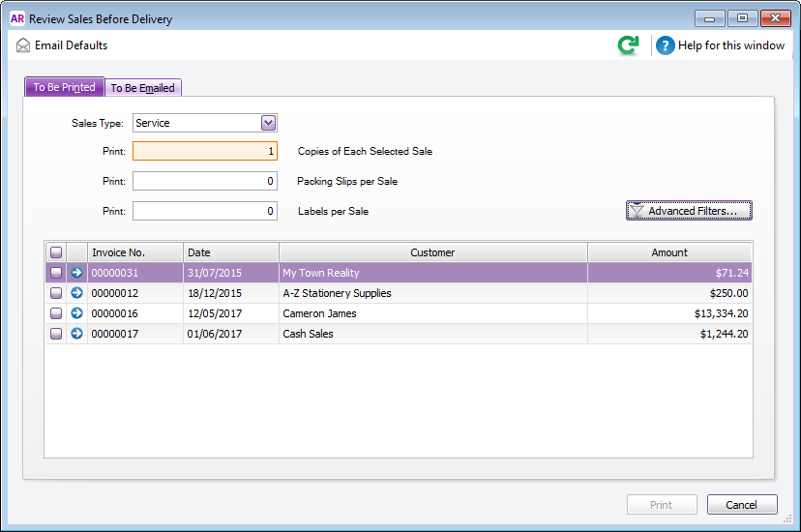Select the Cash Sales customer cell
The image size is (801, 532).
433,334
